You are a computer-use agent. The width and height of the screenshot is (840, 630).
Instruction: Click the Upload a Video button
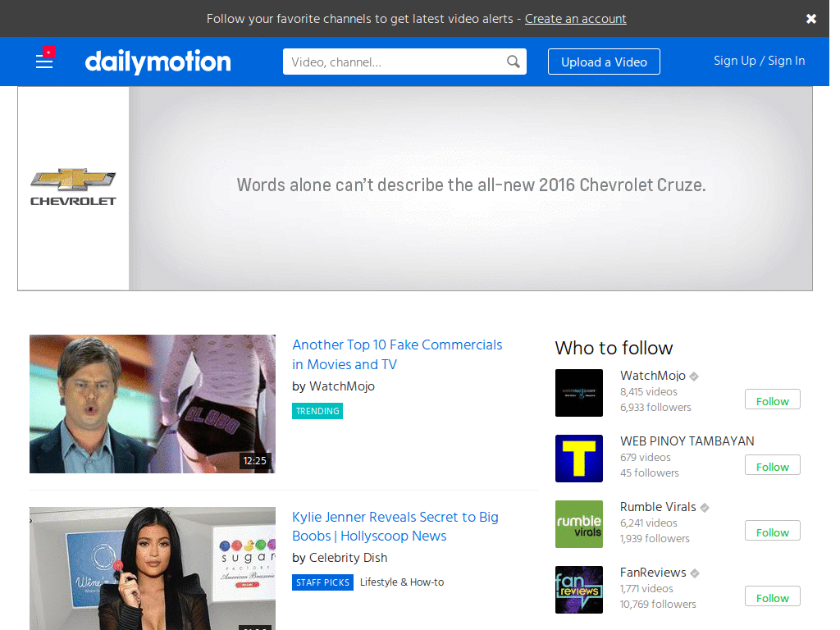tap(604, 61)
